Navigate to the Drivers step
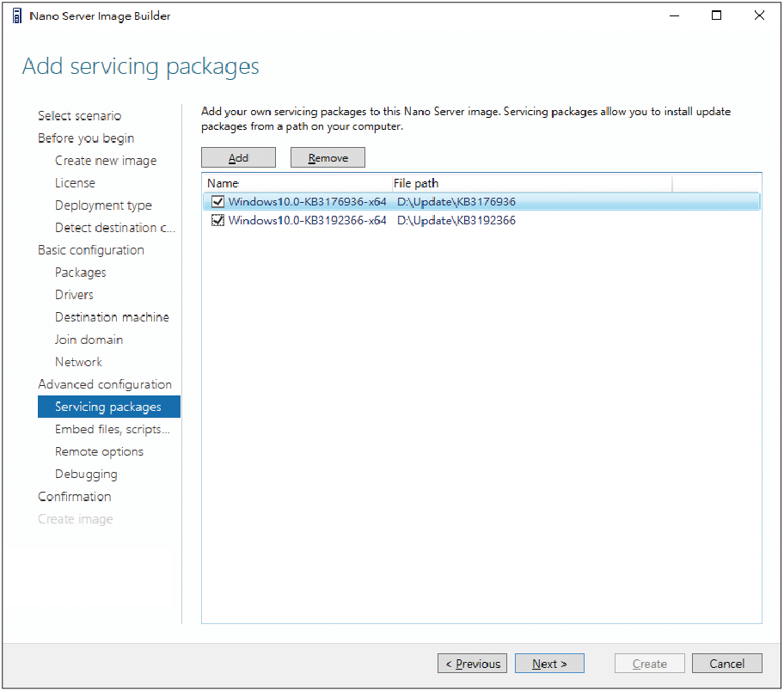The width and height of the screenshot is (784, 692). (x=74, y=295)
